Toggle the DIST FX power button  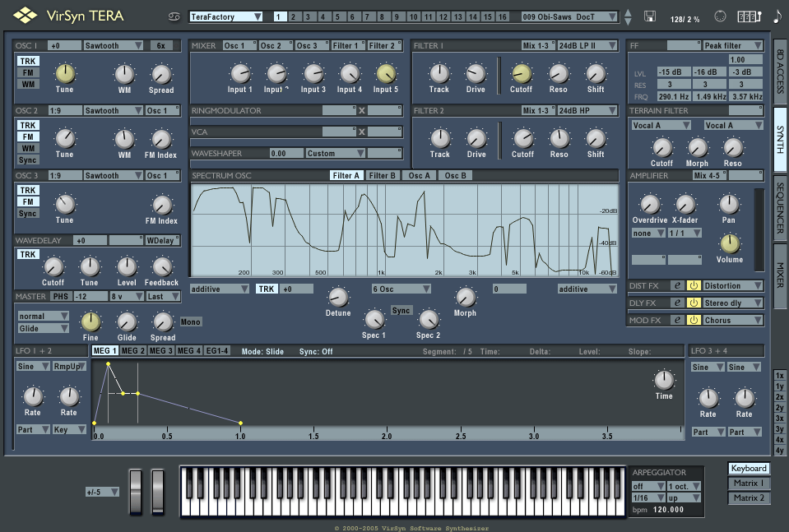click(694, 285)
